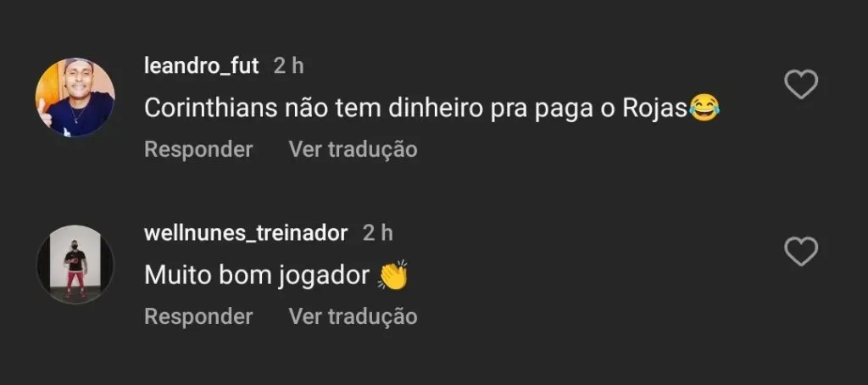
Task: Click the '2 h' timestamp beside wellnunes_treinador
Action: click(378, 233)
